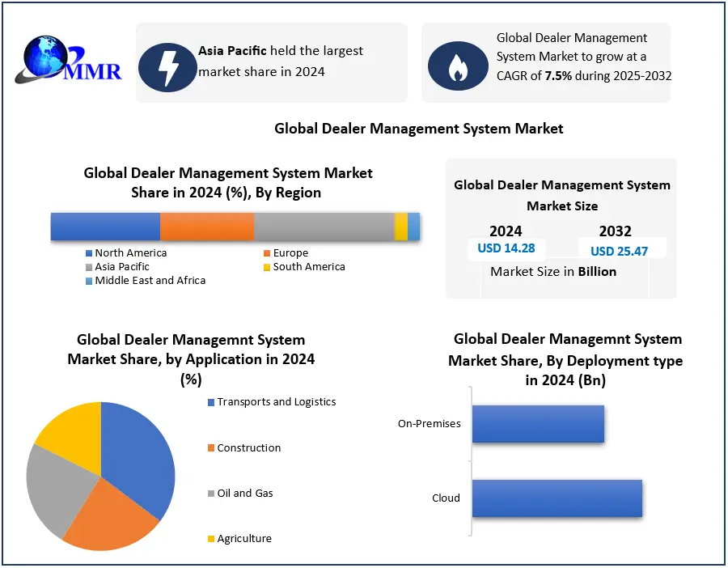Screen dimensions: 728x568
Task: Click the On-Premises bar in the deployment chart
Action: click(538, 424)
